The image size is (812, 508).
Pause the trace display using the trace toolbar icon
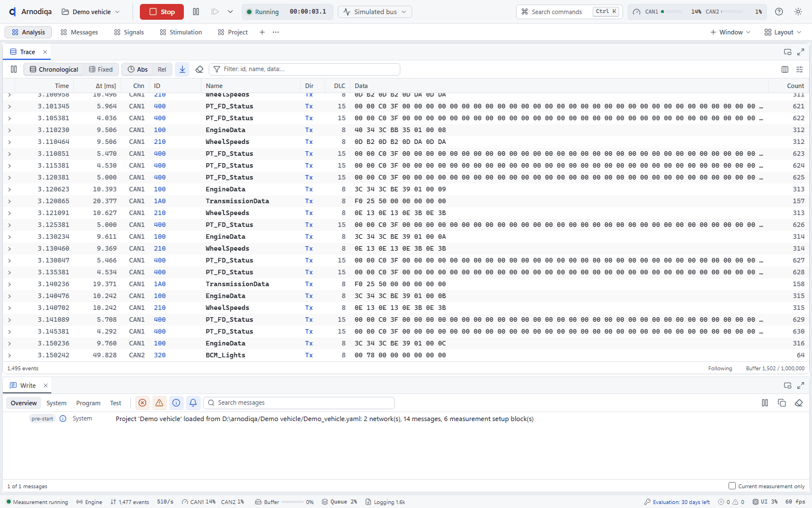click(14, 69)
